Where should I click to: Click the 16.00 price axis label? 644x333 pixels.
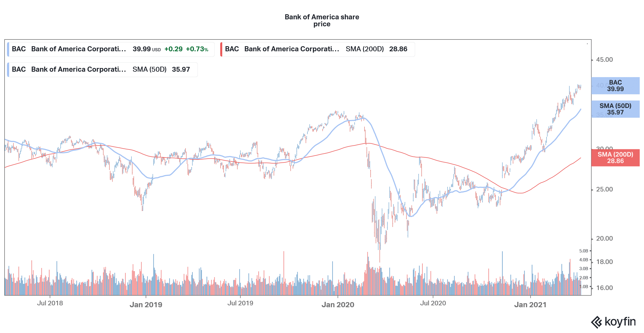[604, 288]
